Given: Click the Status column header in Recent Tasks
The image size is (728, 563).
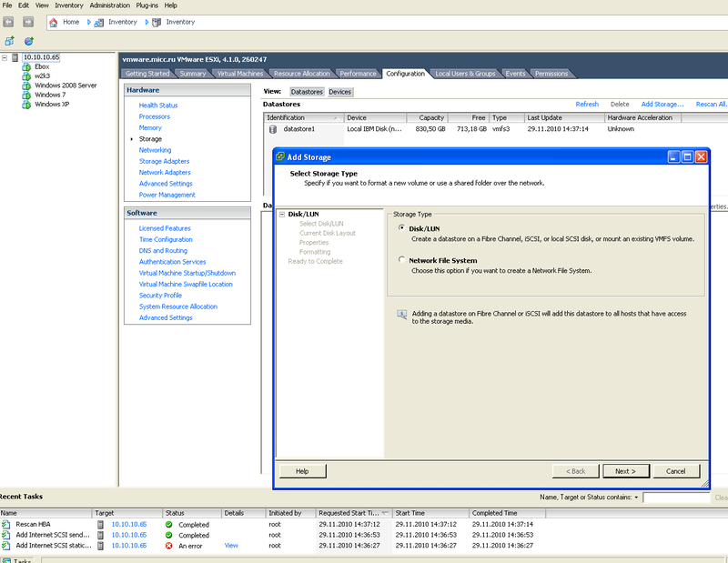Looking at the screenshot, I should tap(192, 513).
